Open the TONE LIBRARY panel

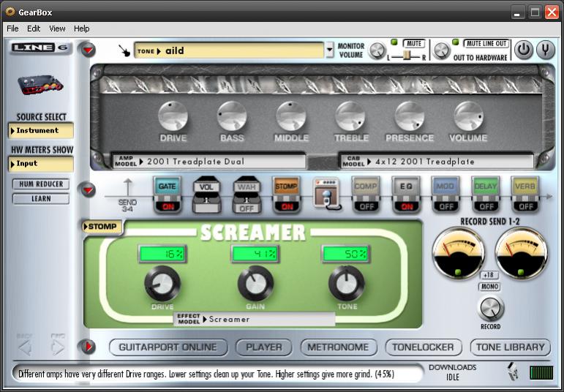click(x=510, y=347)
